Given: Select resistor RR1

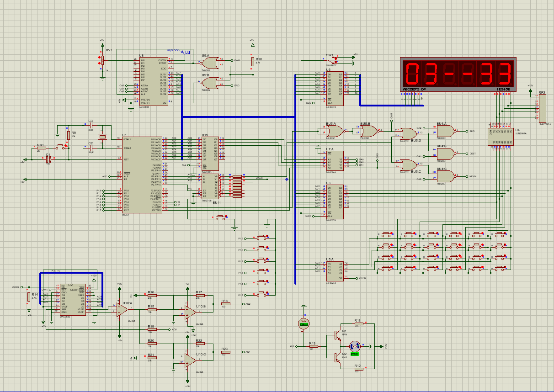Looking at the screenshot, I should click(x=41, y=147).
